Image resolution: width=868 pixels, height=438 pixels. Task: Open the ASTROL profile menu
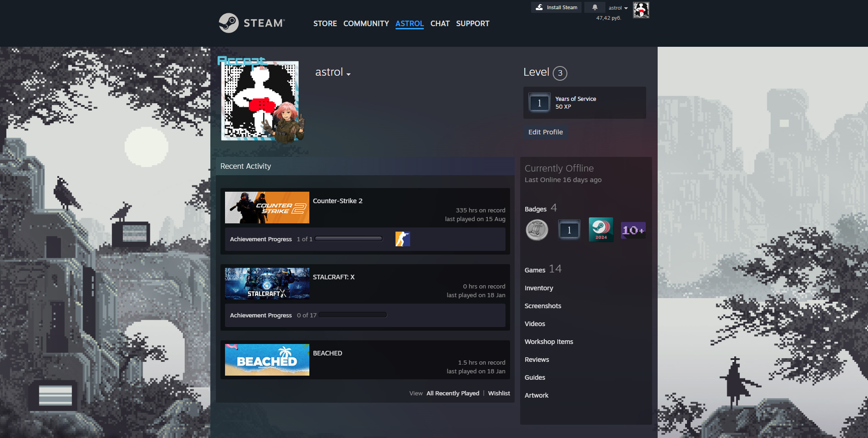pyautogui.click(x=410, y=23)
